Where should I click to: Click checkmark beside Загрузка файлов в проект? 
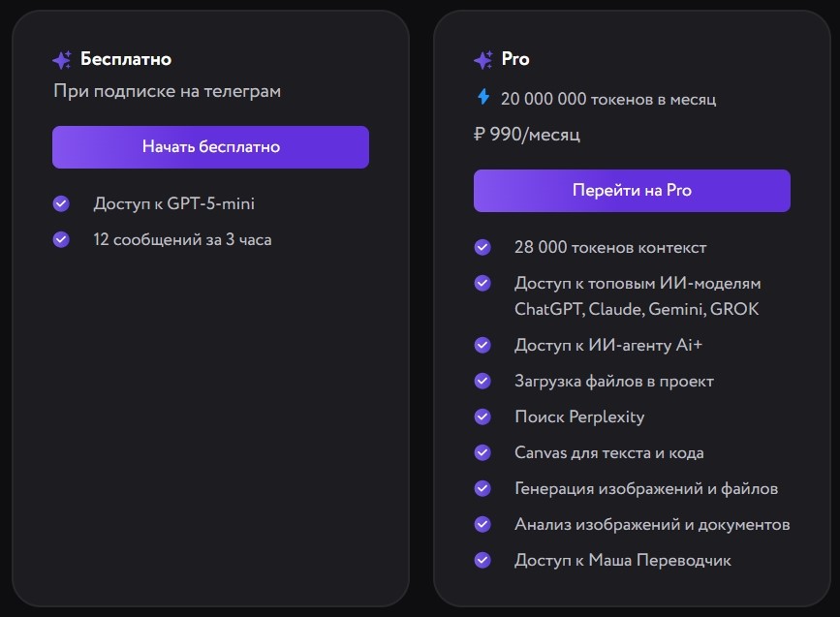482,381
